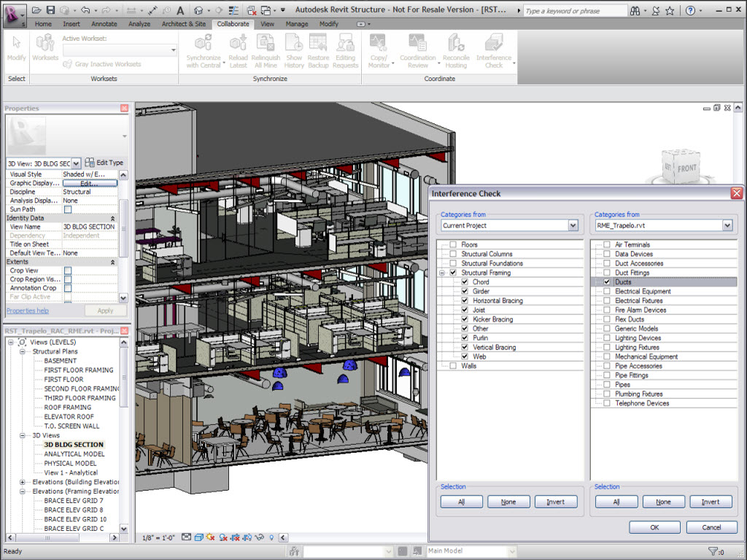
Task: Collapse the Identity Data section
Action: tap(113, 218)
